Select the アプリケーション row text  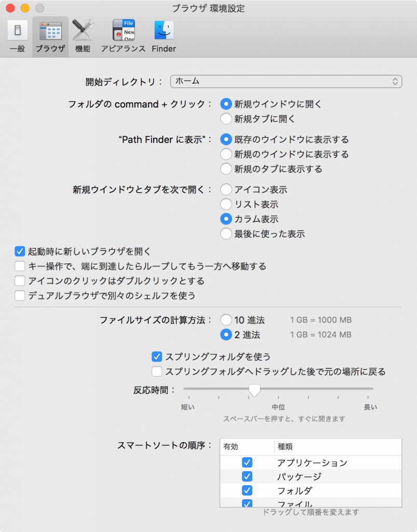[312, 463]
